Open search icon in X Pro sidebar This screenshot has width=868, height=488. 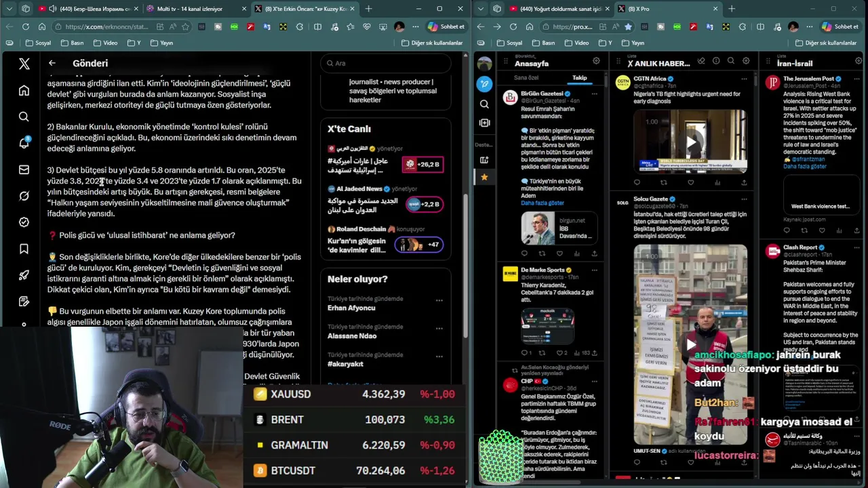484,104
